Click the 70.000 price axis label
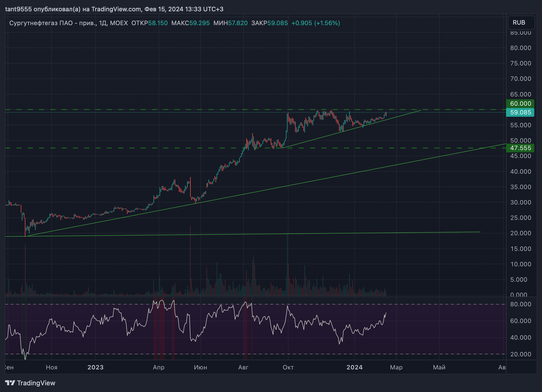This screenshot has height=392, width=542. pyautogui.click(x=520, y=79)
